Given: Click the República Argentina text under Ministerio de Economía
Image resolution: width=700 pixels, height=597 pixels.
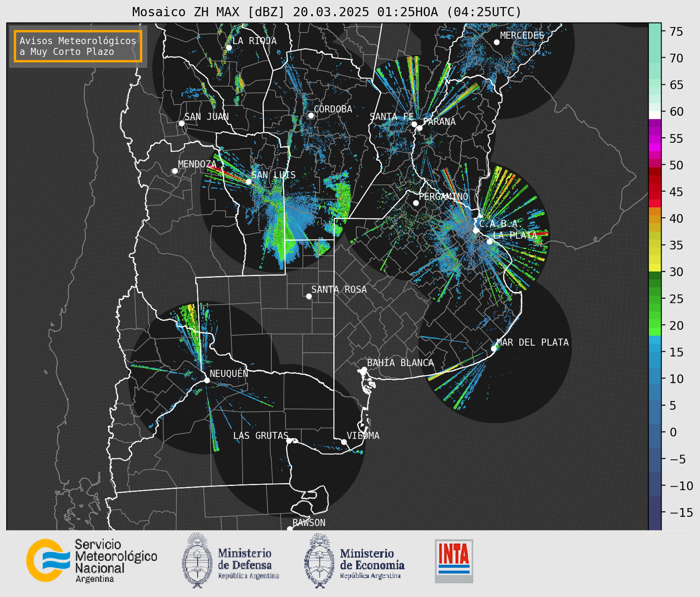Looking at the screenshot, I should (x=371, y=576).
